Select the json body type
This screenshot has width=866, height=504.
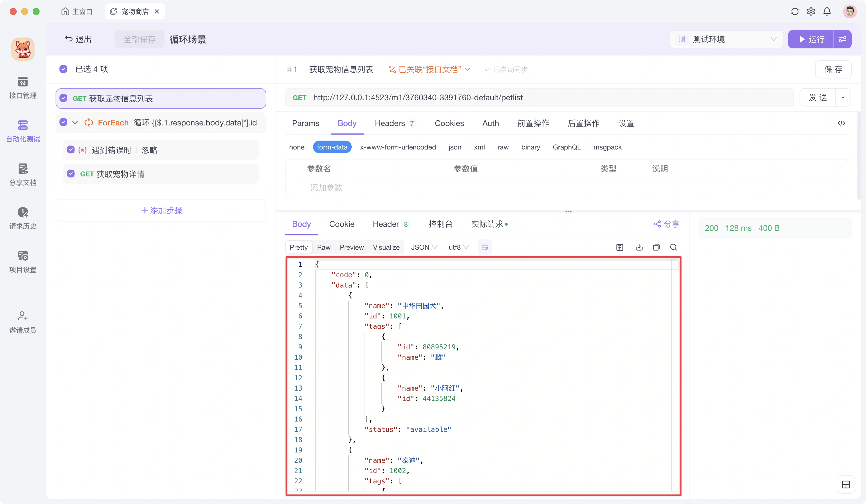[455, 147]
